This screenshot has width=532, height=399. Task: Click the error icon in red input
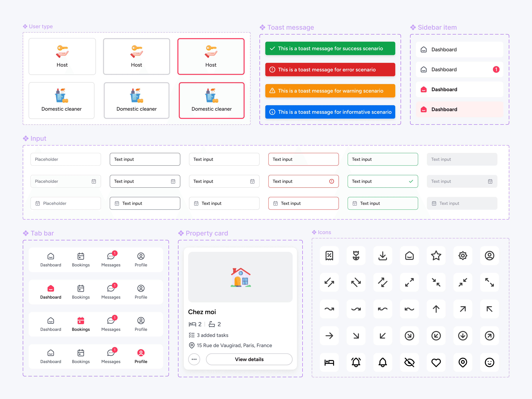(x=332, y=181)
